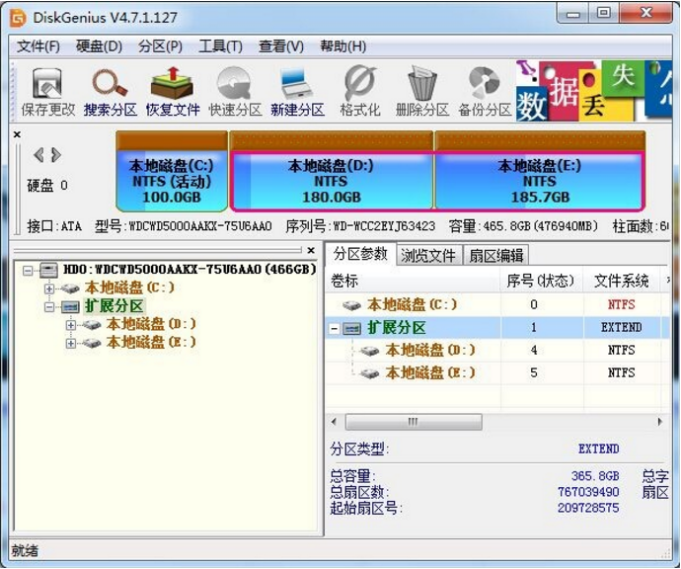Viewport: 681px width, 569px height.
Task: Click the 删除分区 delete partition icon
Action: 421,91
